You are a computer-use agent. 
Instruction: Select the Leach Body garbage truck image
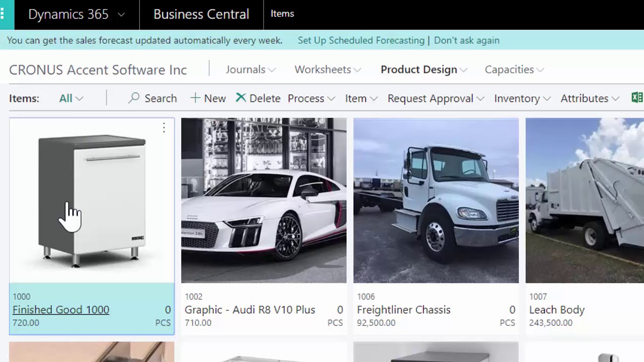[585, 201]
